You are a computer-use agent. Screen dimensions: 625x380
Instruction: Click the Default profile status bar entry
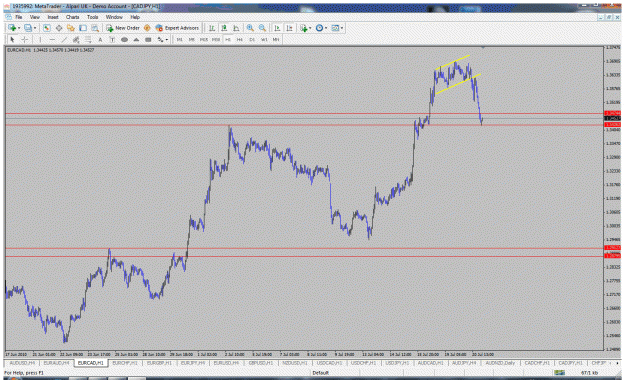320,373
